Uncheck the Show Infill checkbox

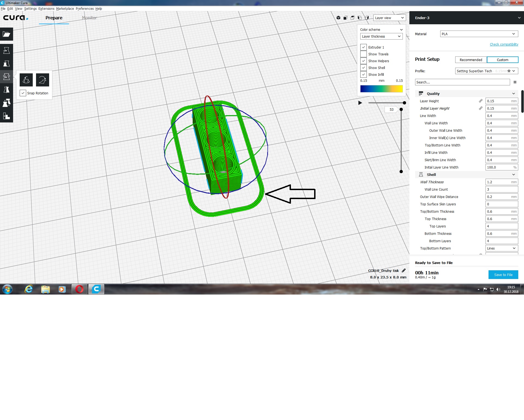(364, 74)
